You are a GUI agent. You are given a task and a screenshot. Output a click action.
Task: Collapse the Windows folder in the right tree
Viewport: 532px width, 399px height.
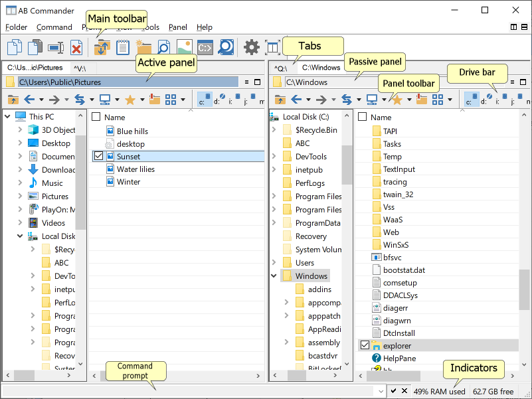pos(274,276)
